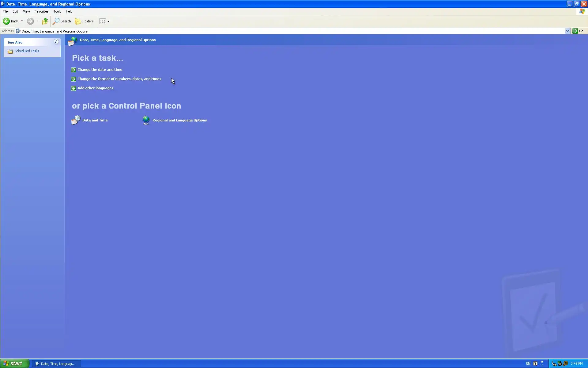588x368 pixels.
Task: Expand the Address bar dropdown
Action: click(567, 31)
